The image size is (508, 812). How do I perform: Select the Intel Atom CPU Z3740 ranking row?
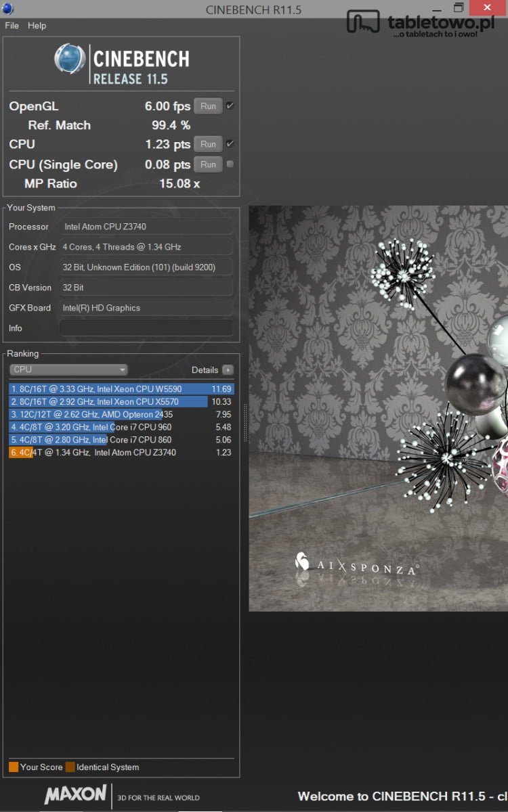pyautogui.click(x=122, y=453)
